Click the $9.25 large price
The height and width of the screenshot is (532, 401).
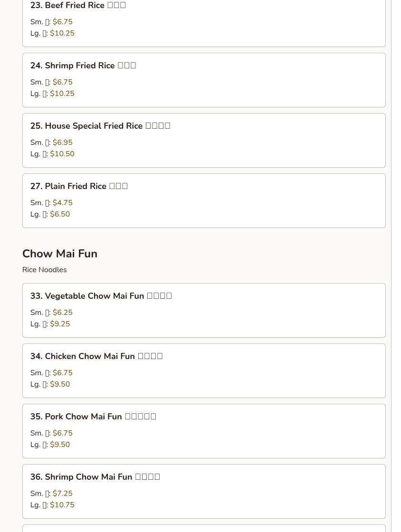(60, 324)
